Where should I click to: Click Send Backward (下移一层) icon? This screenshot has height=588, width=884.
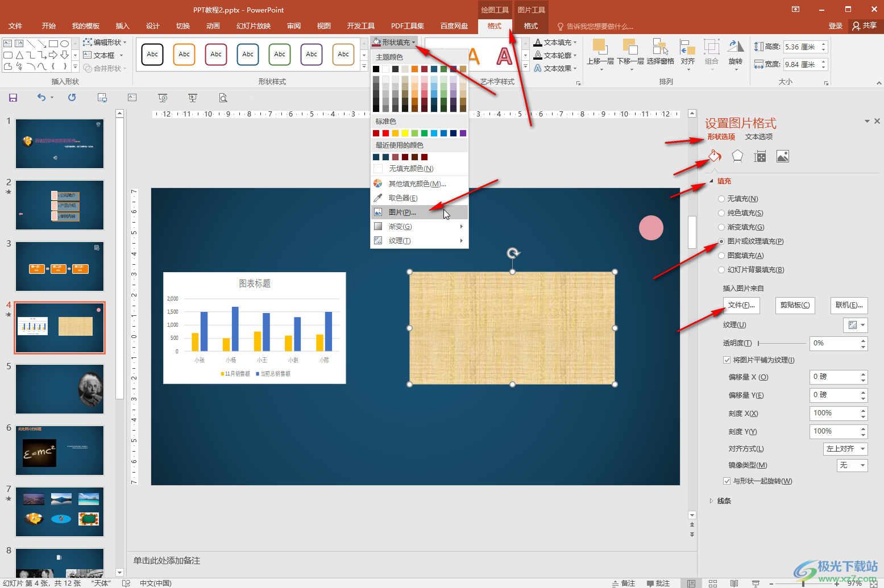pyautogui.click(x=630, y=47)
